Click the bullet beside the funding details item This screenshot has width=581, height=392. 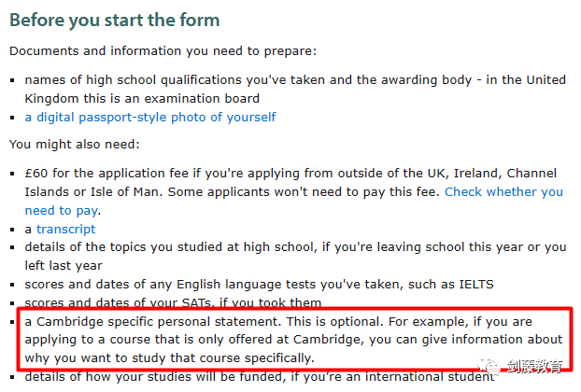coord(12,377)
